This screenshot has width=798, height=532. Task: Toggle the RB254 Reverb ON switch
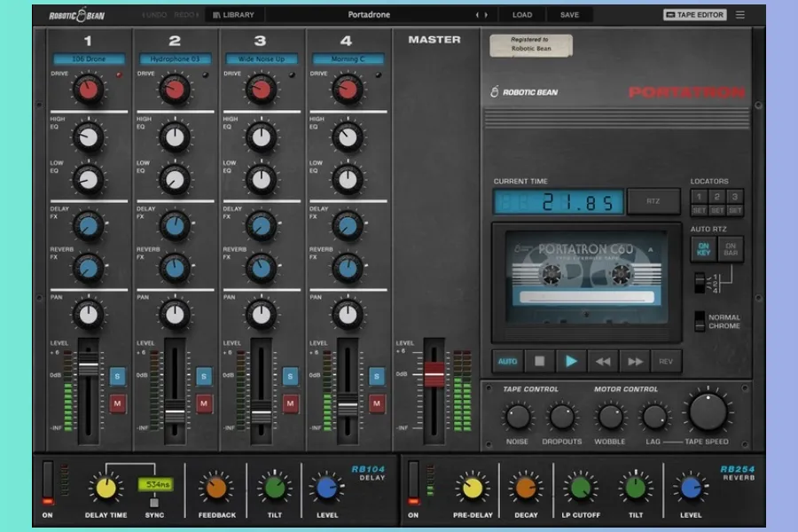413,483
